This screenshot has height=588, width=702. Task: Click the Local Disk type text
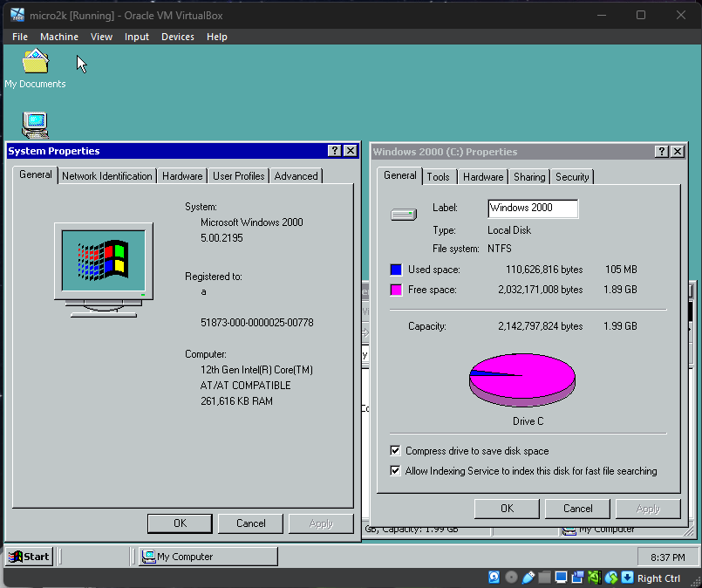(x=509, y=230)
